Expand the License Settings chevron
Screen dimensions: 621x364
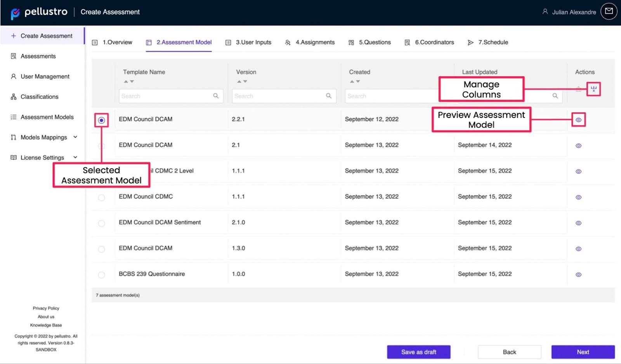pyautogui.click(x=75, y=157)
